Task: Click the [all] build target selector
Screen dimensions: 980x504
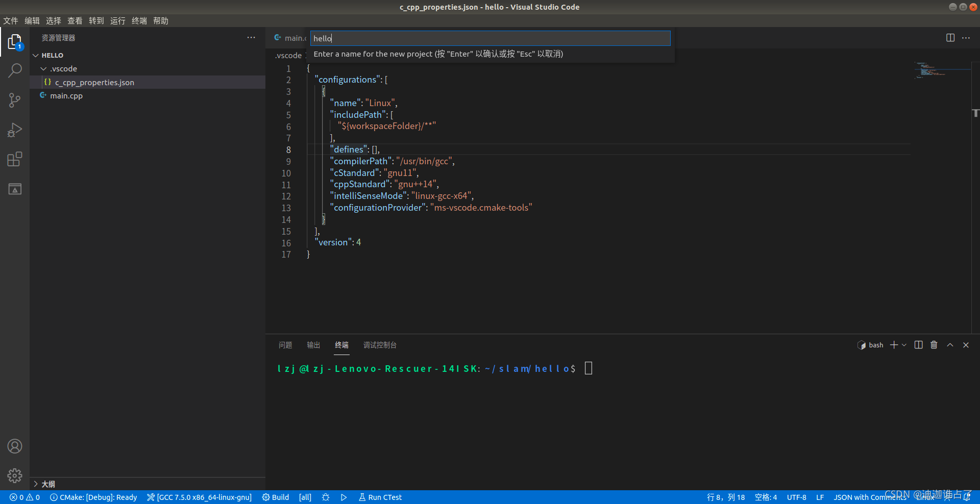Action: (x=305, y=497)
